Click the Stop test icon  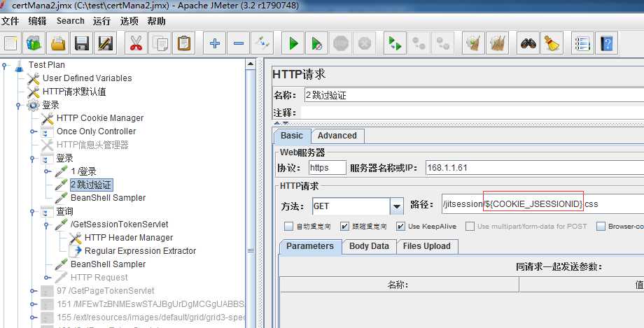point(340,43)
